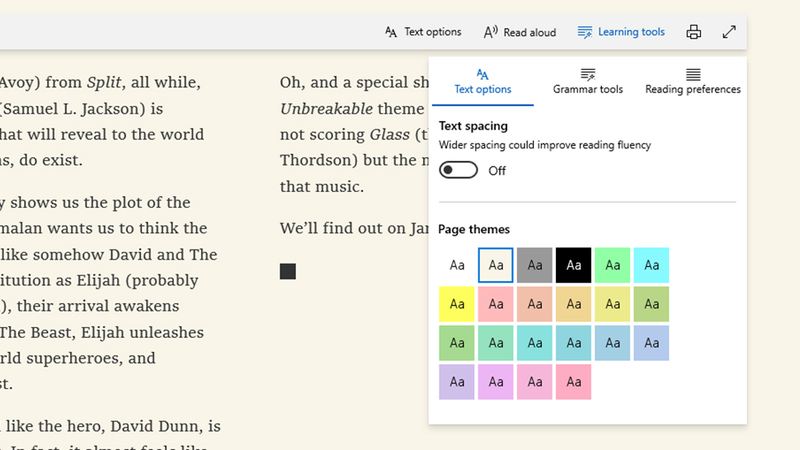Switch to the Grammar tools tab
The width and height of the screenshot is (800, 450).
click(588, 82)
